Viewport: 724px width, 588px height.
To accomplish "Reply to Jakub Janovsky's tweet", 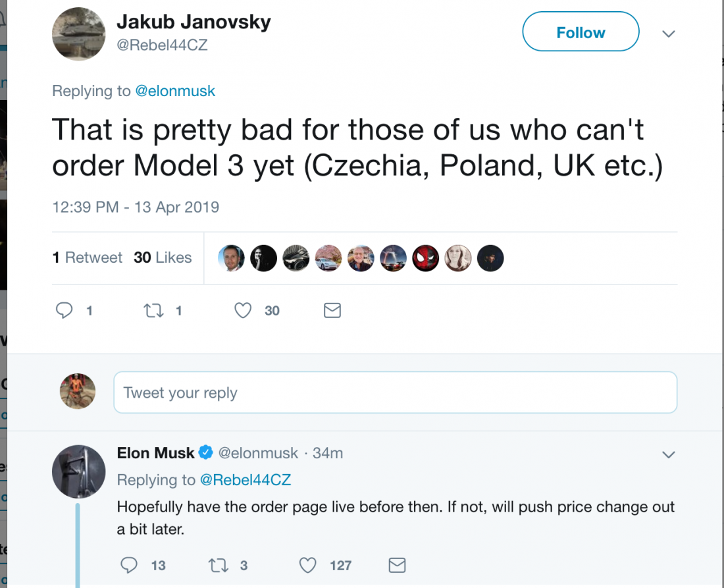I will [65, 310].
